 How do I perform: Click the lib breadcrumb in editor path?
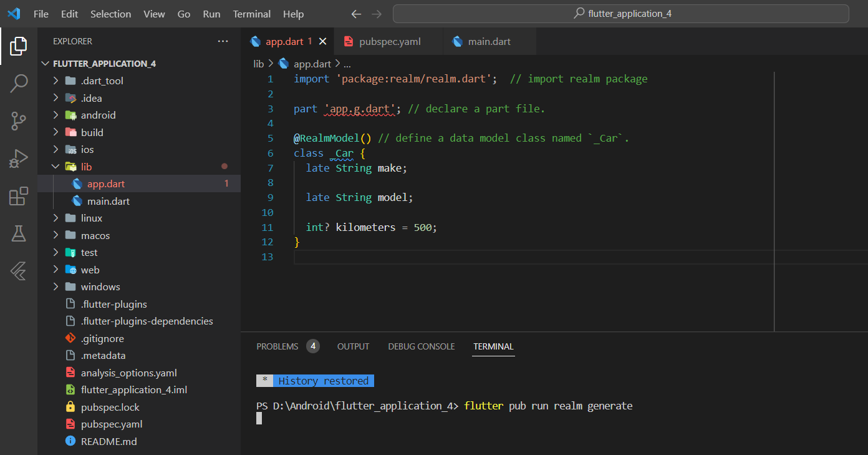click(x=258, y=64)
